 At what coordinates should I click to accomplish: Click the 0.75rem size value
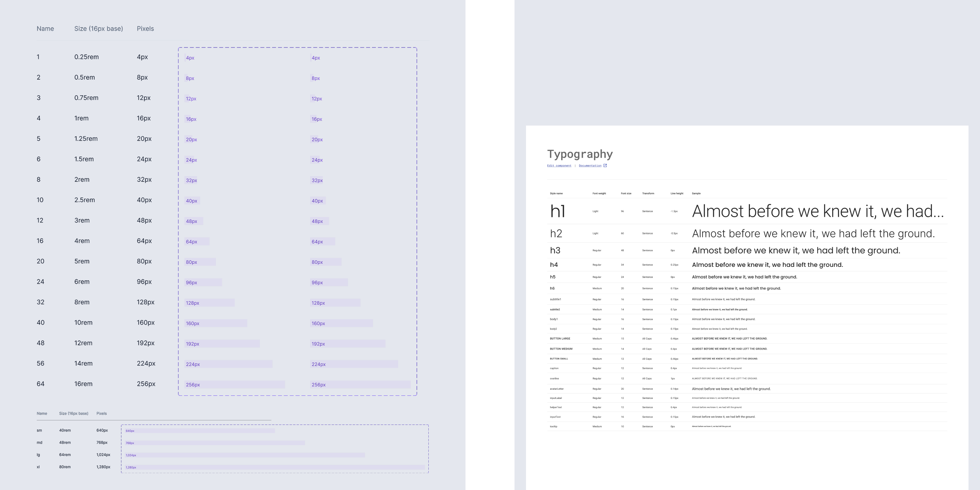point(86,98)
